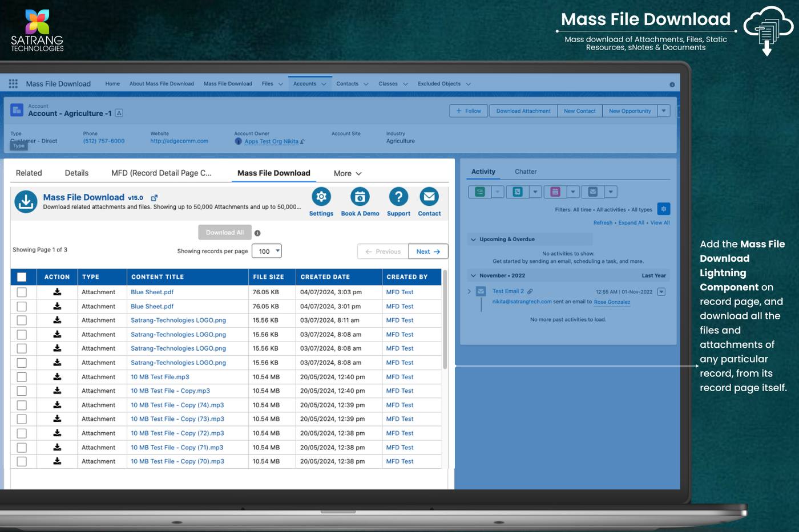Screen dimensions: 799x532
Task: Toggle the select-all checkbox in table header
Action: pos(22,277)
